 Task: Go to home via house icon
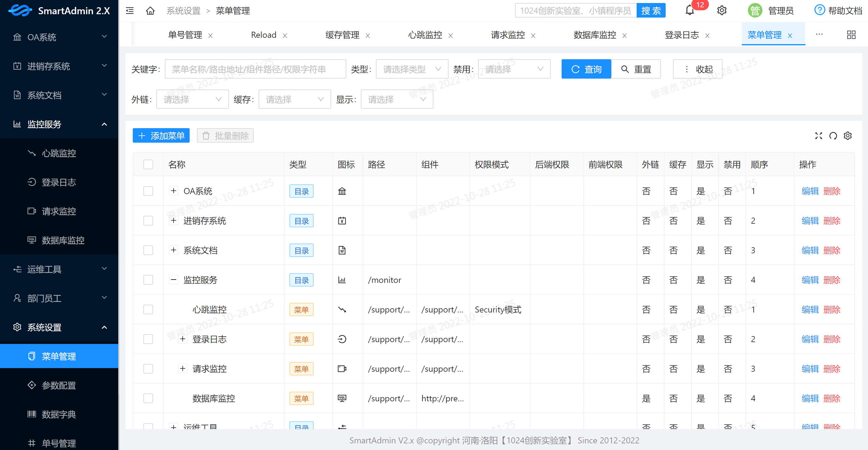point(150,11)
